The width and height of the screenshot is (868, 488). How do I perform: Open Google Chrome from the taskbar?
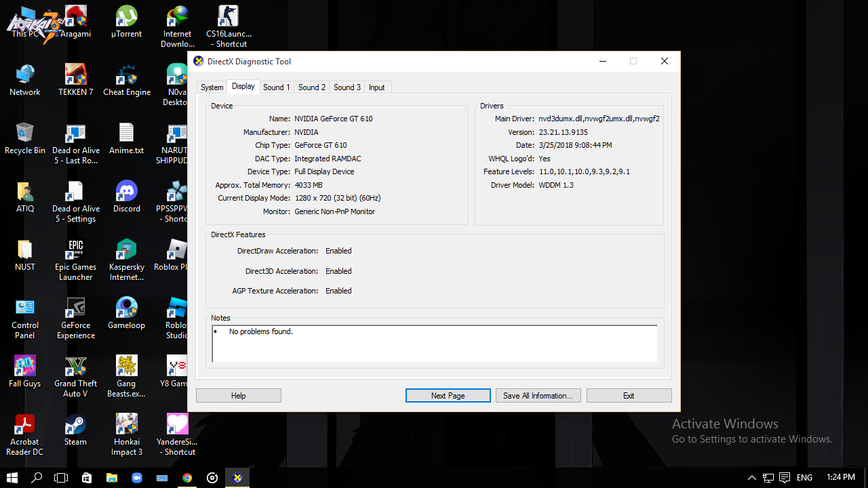187,478
